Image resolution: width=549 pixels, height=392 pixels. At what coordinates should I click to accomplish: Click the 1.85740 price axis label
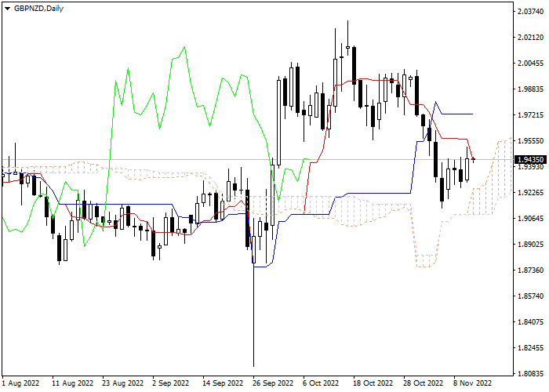click(530, 296)
